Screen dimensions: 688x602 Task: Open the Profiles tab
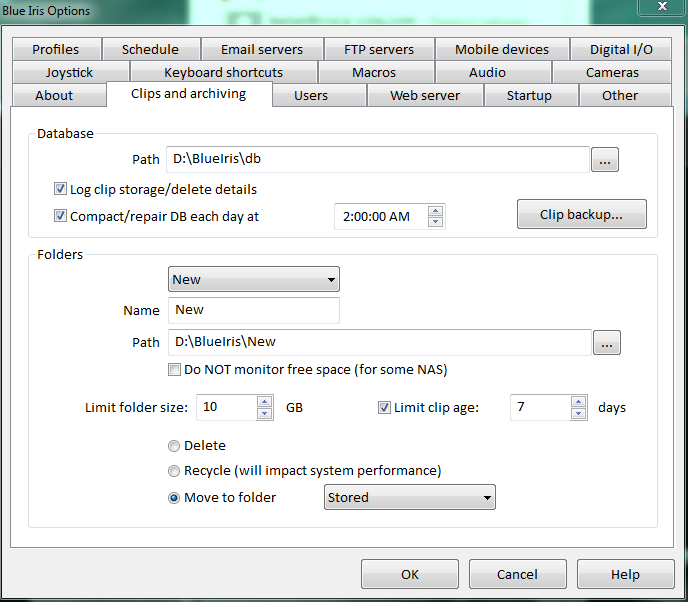[57, 49]
